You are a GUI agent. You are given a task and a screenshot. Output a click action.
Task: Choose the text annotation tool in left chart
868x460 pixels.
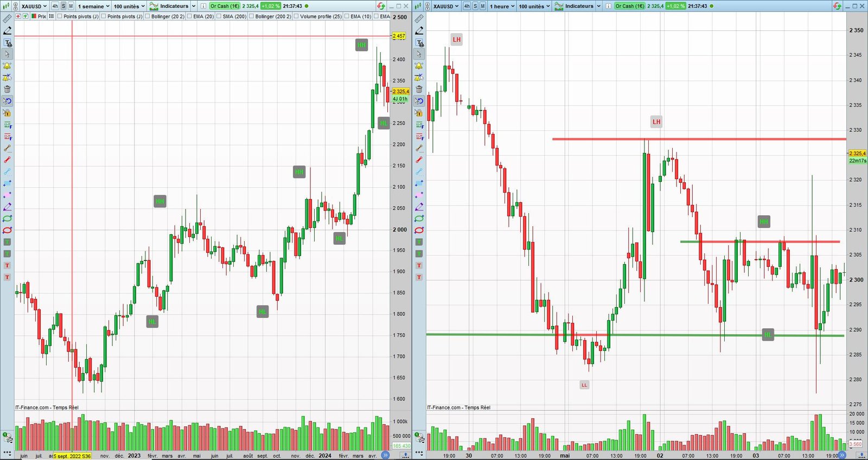(x=7, y=43)
